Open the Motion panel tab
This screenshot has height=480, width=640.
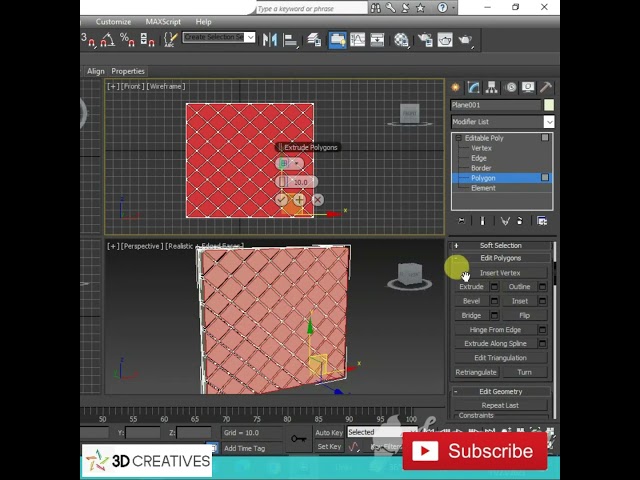(510, 87)
